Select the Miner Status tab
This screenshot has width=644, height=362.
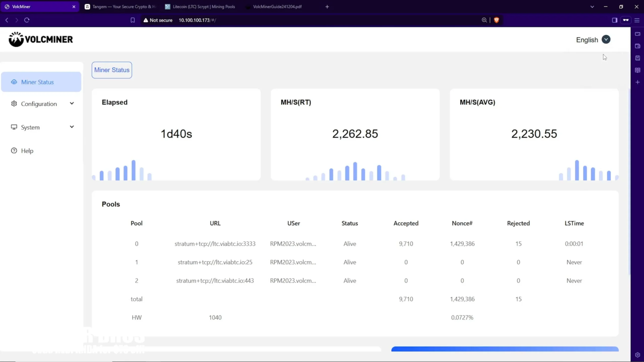112,70
